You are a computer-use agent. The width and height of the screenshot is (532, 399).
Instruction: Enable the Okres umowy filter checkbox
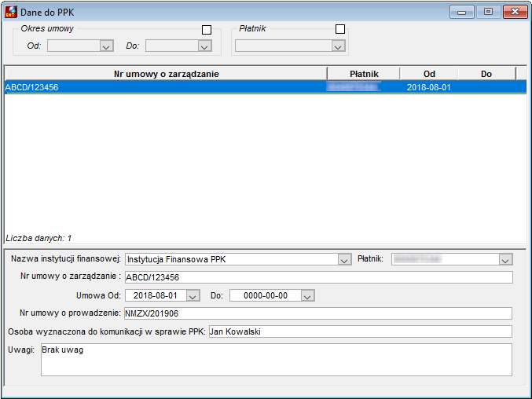pos(207,30)
